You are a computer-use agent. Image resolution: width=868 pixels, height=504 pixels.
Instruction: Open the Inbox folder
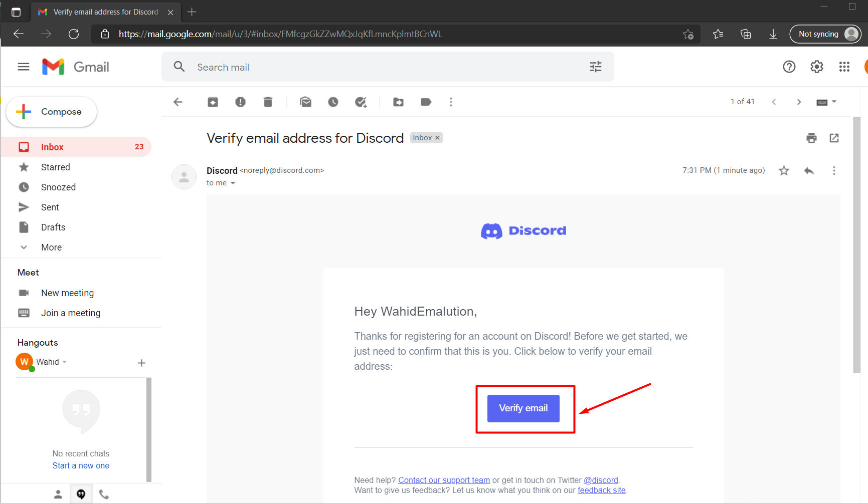[x=76, y=147]
